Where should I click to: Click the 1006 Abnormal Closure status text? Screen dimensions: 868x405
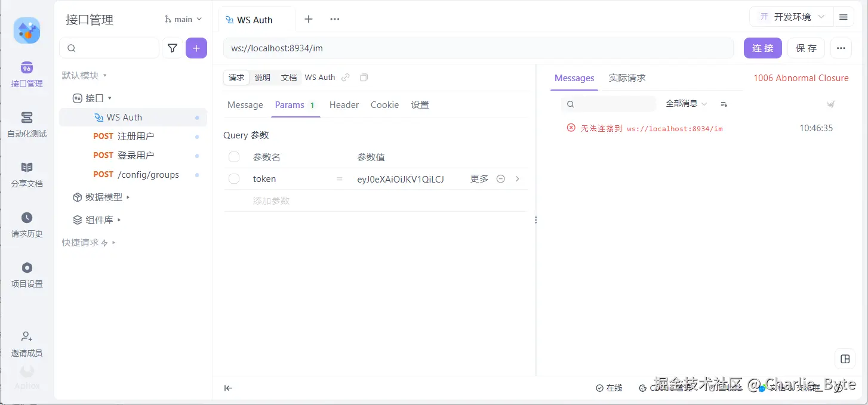tap(801, 78)
